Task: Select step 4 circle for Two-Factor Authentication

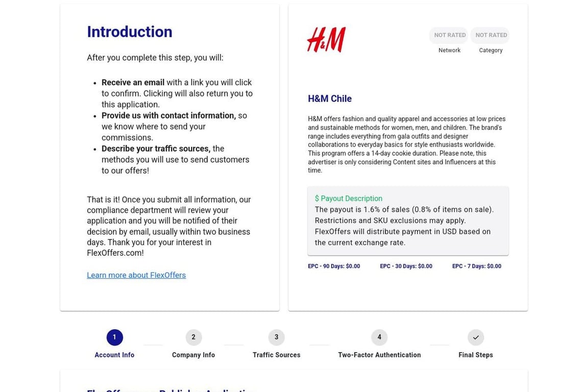Action: pyautogui.click(x=379, y=337)
